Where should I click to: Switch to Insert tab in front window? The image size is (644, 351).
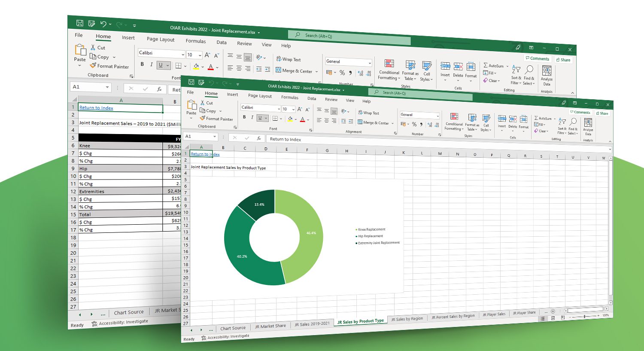point(232,95)
